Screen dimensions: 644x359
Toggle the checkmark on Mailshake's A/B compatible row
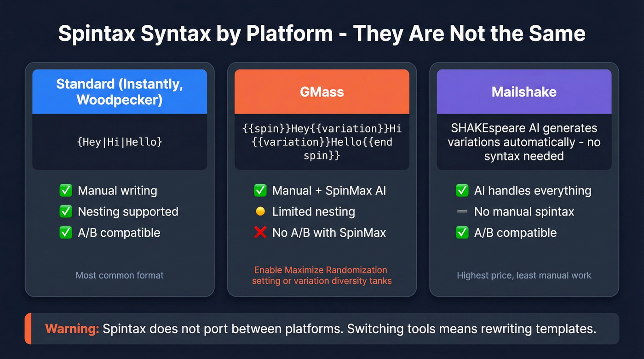coord(462,233)
